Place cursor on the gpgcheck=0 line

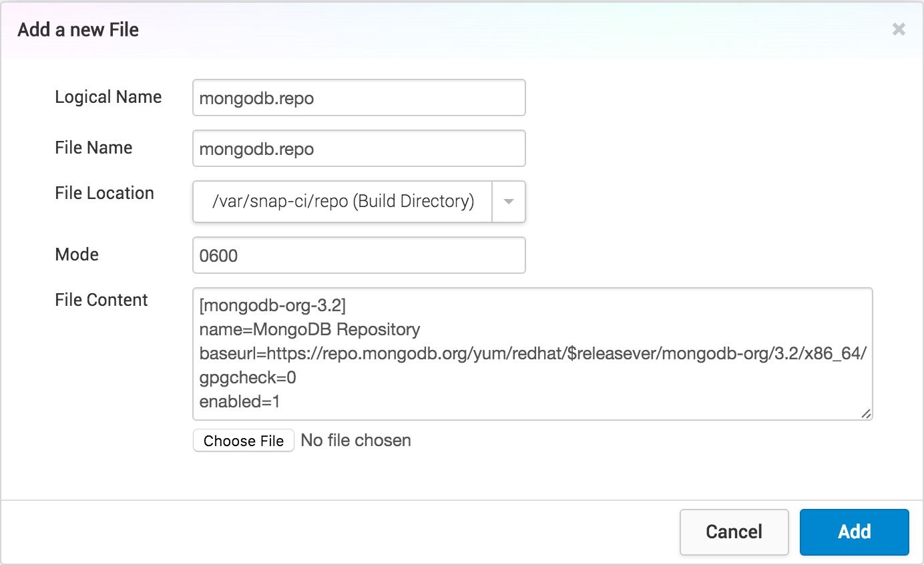point(248,378)
